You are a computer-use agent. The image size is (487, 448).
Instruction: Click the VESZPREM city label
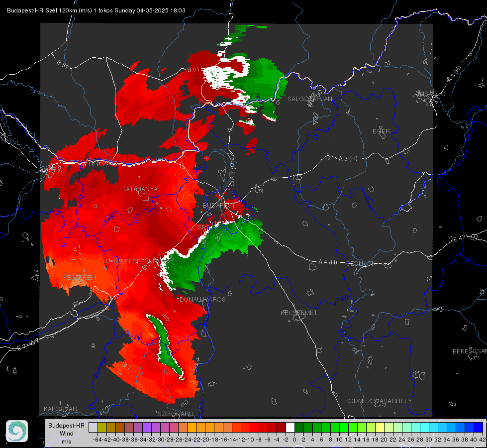coord(80,278)
